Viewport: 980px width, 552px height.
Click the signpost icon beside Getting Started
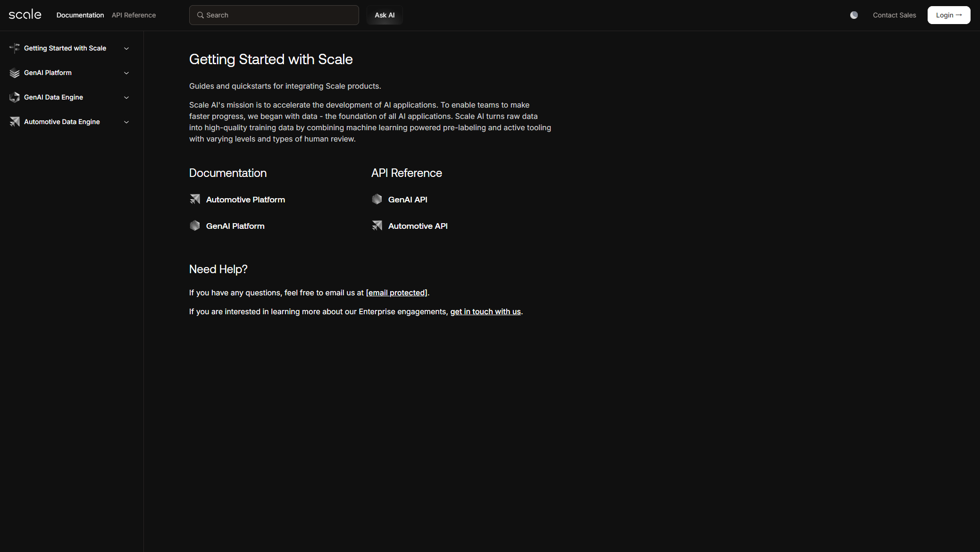pyautogui.click(x=15, y=48)
